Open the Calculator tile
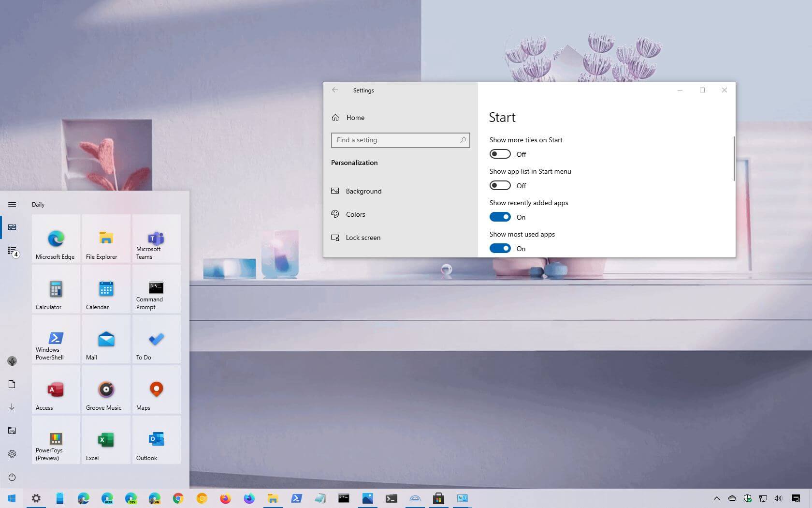 tap(56, 289)
